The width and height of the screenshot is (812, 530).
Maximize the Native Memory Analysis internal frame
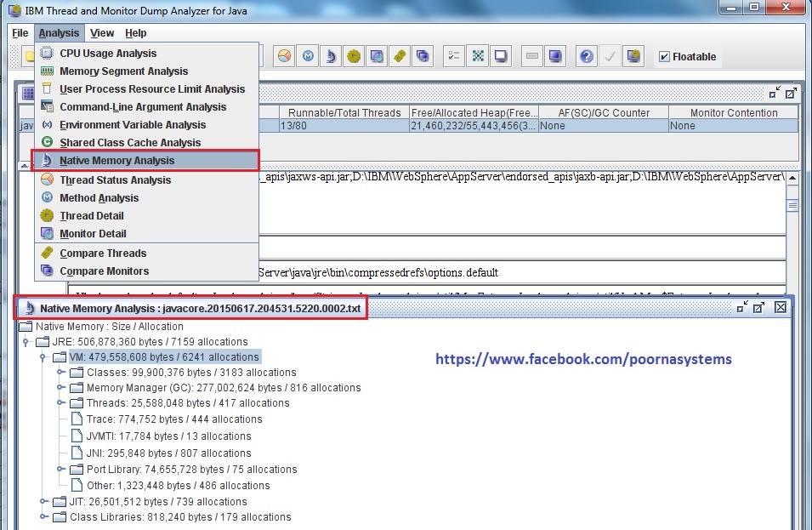[758, 307]
